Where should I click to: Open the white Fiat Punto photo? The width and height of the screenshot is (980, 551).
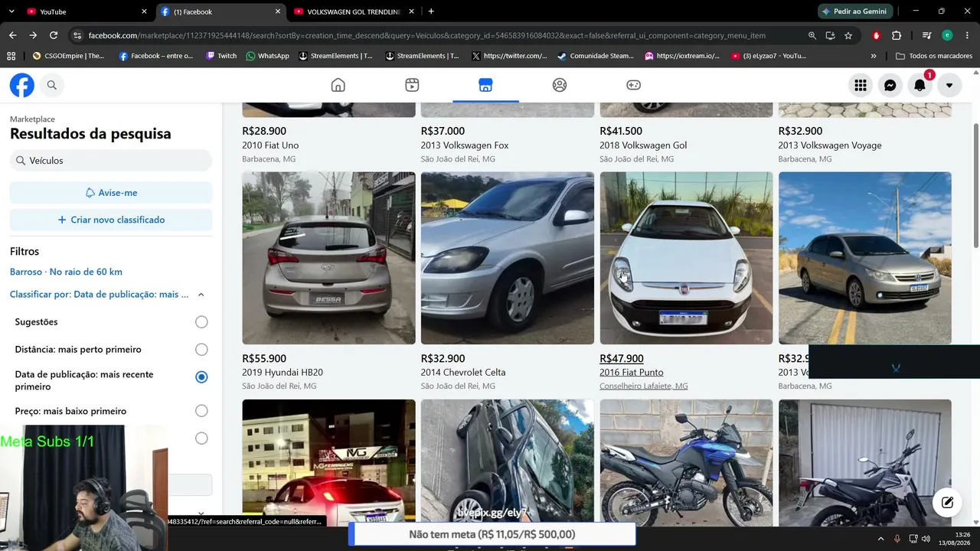[x=686, y=258]
